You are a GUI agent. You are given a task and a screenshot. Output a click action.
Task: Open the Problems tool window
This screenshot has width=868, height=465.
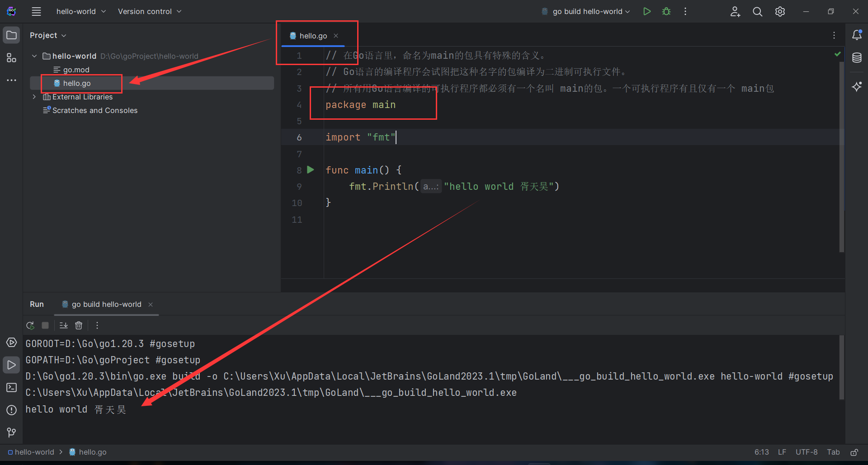coord(11,410)
